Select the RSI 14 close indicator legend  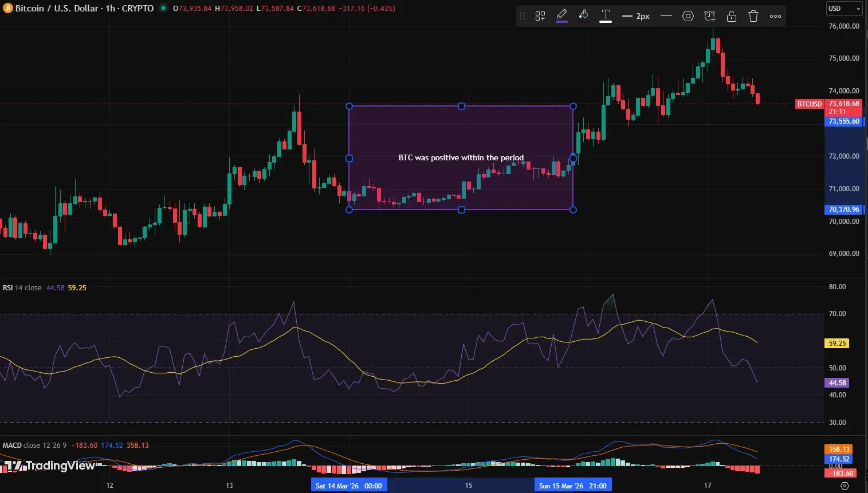[x=22, y=287]
